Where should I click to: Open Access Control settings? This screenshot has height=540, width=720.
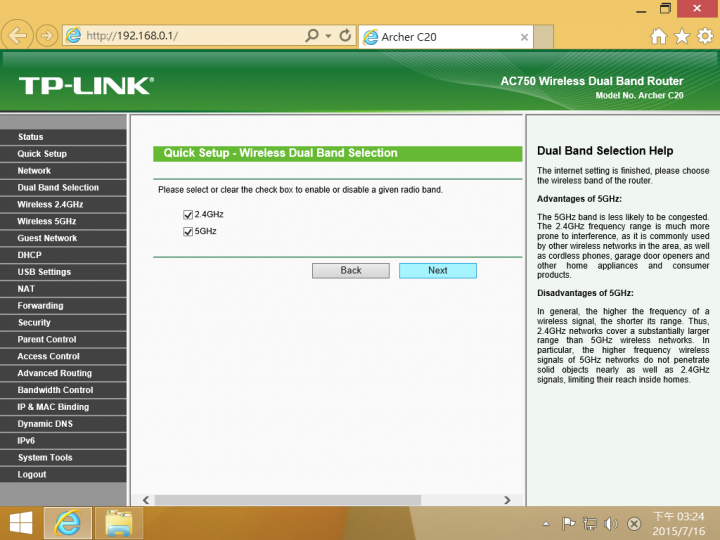point(63,356)
